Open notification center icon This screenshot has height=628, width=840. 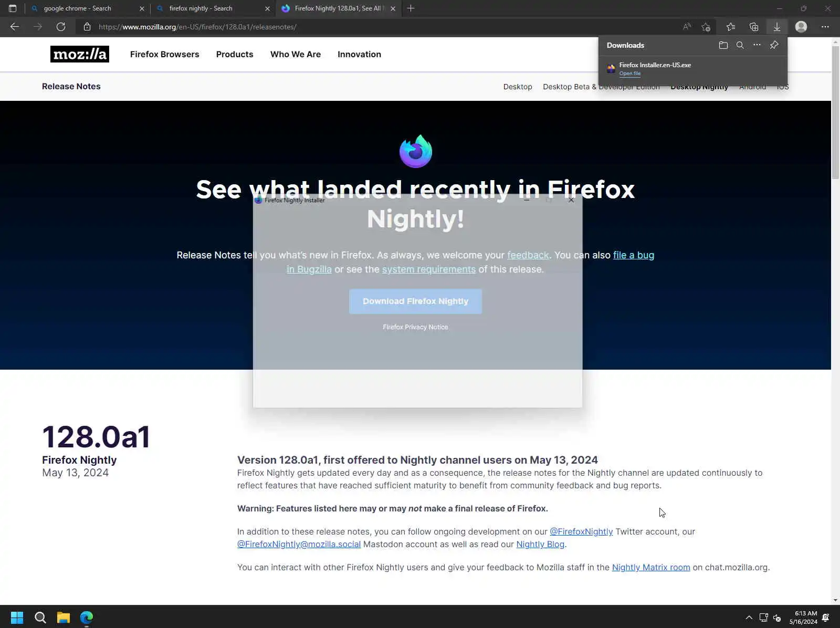click(x=826, y=617)
